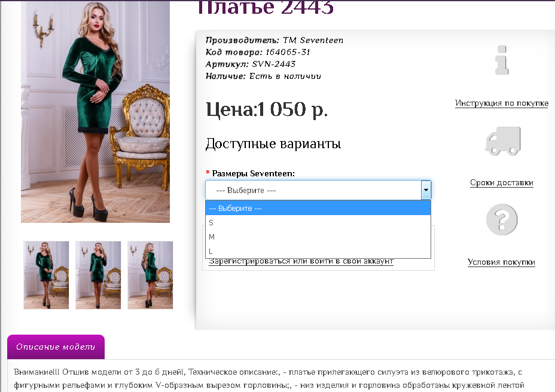Open the 'Инструкция по покупке' link
555x392 pixels.
pos(501,103)
